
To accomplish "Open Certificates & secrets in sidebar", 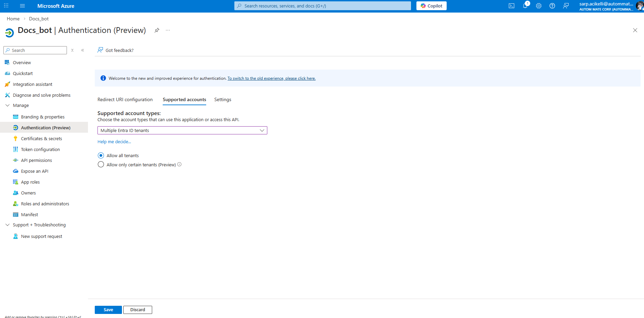I will [41, 138].
